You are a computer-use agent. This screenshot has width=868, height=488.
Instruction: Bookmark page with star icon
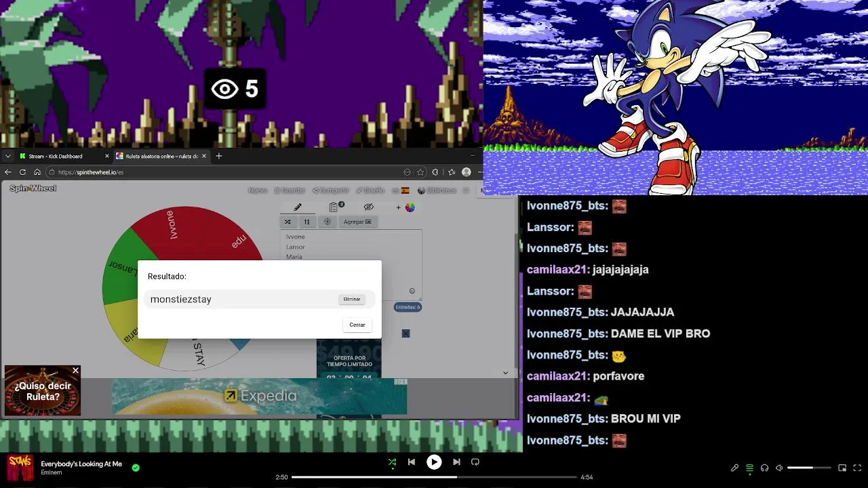coord(420,172)
